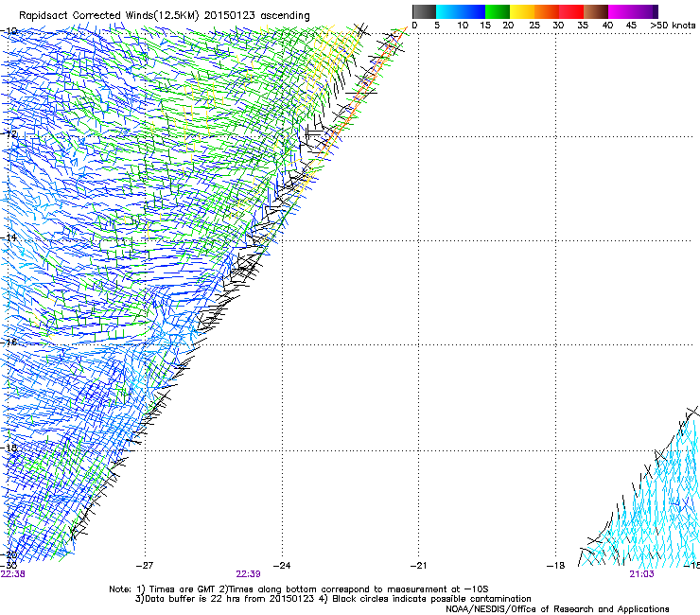Click the red 30-35 knots legend color
Image resolution: width=700 pixels, height=615 pixels.
[x=571, y=11]
